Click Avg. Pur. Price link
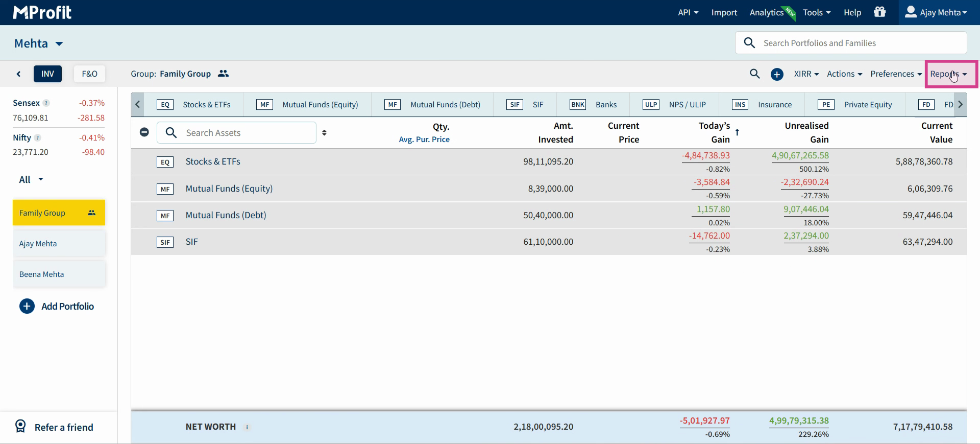The image size is (980, 444). [424, 139]
